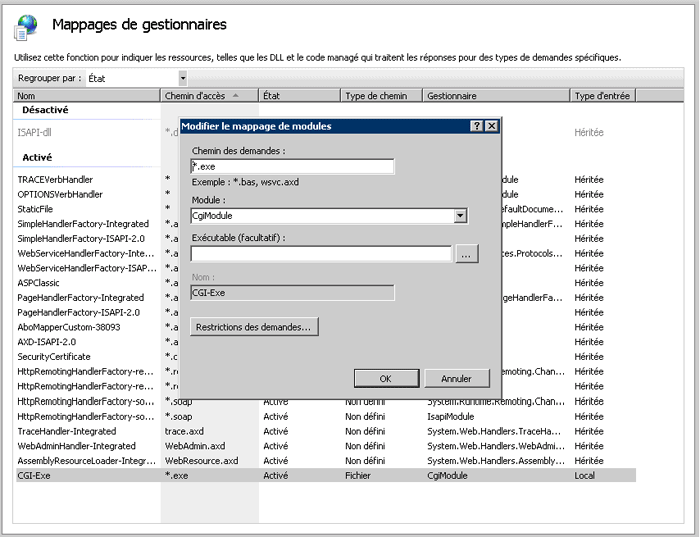Image resolution: width=700 pixels, height=538 pixels.
Task: Select the WebServiceHandlerFactory-Inte... row
Action: click(86, 253)
